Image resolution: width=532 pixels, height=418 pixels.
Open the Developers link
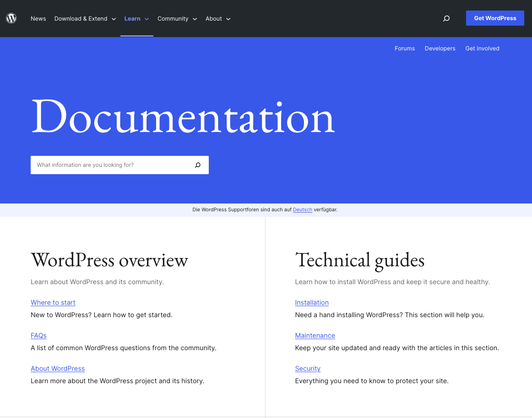(440, 49)
